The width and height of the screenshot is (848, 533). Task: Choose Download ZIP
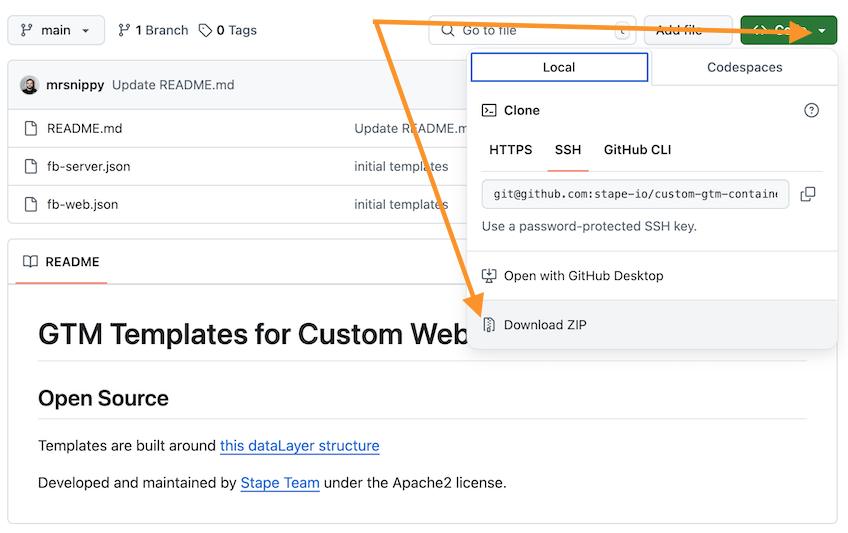pos(652,325)
